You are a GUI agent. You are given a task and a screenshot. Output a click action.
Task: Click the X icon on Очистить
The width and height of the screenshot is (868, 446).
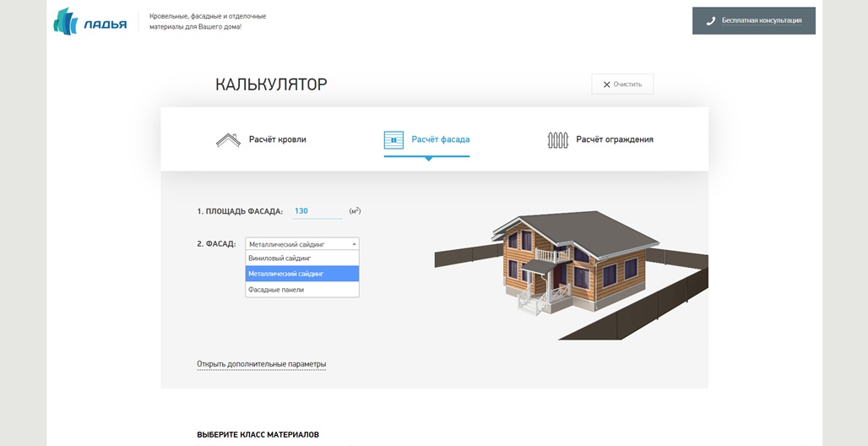point(607,84)
